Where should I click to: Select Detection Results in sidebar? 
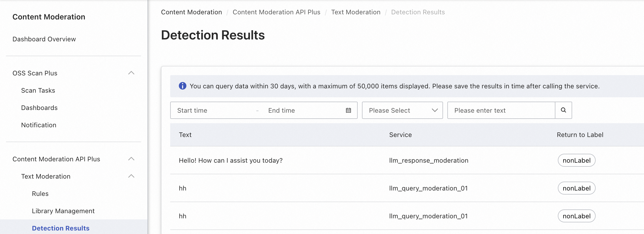click(61, 228)
